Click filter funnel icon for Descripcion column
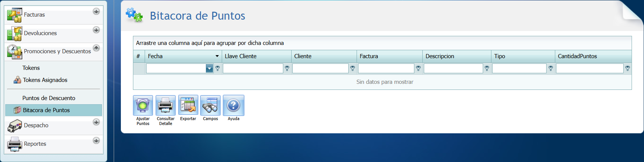The image size is (644, 162). [x=487, y=68]
